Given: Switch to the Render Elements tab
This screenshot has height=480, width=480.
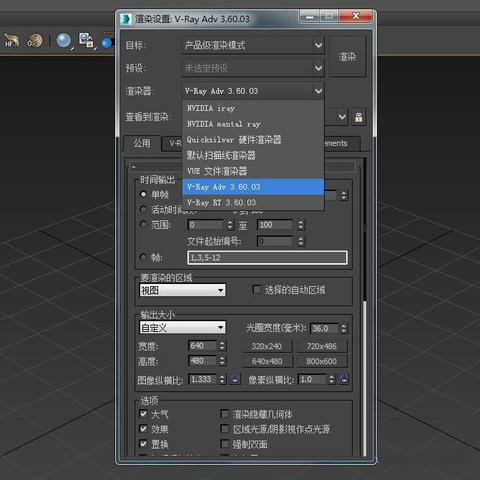Looking at the screenshot, I should tap(342, 144).
